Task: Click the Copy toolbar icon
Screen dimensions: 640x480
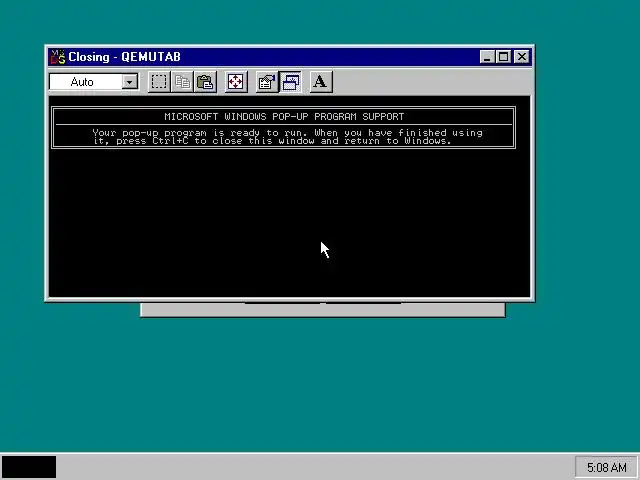Action: [182, 82]
